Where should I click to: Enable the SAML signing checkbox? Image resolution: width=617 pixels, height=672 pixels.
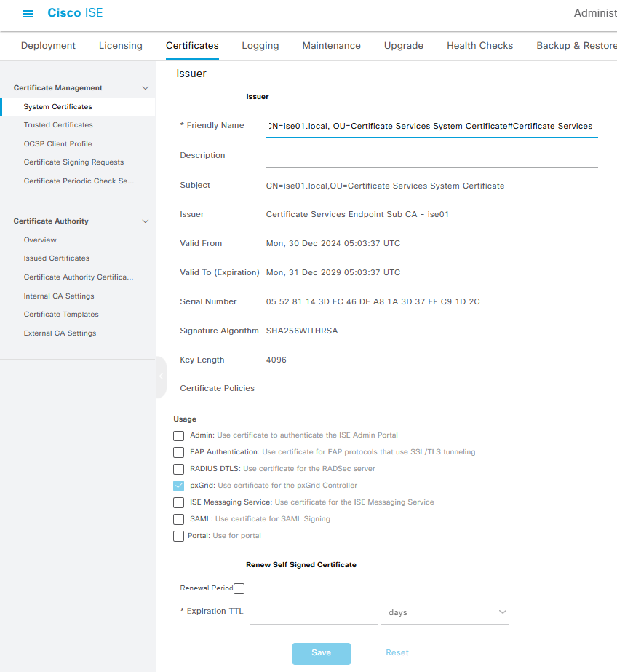[178, 519]
